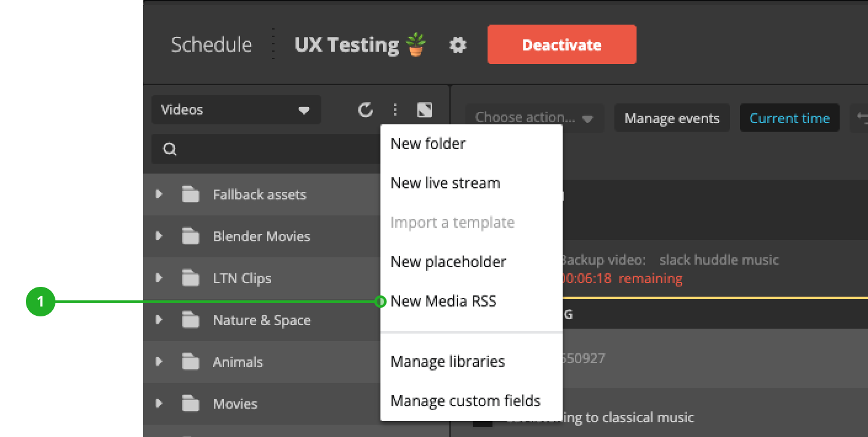The height and width of the screenshot is (437, 868).
Task: Expand the Blender Movies folder arrow
Action: (x=159, y=236)
